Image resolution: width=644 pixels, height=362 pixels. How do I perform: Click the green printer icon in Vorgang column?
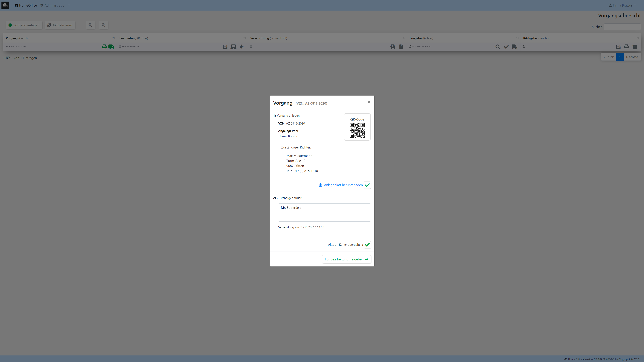pos(104,47)
